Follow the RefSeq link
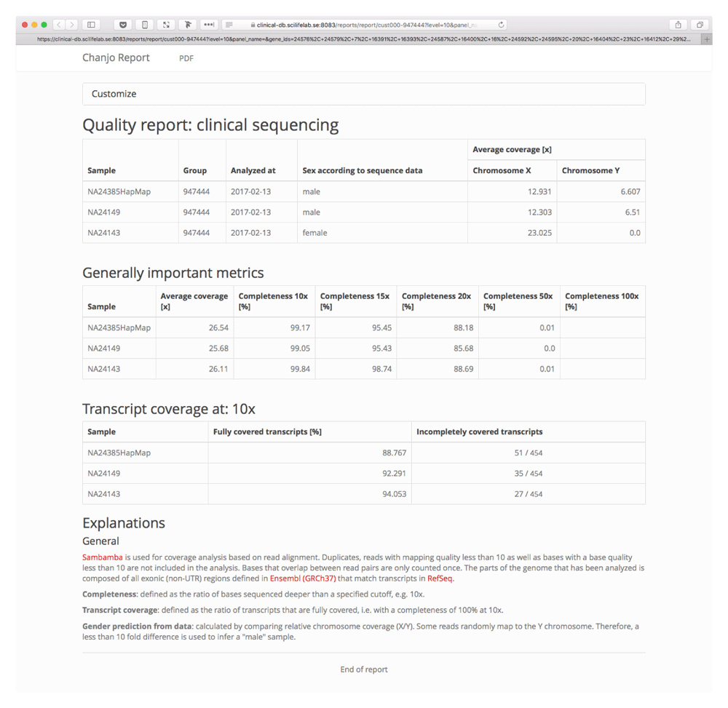The height and width of the screenshot is (708, 728). [x=440, y=578]
